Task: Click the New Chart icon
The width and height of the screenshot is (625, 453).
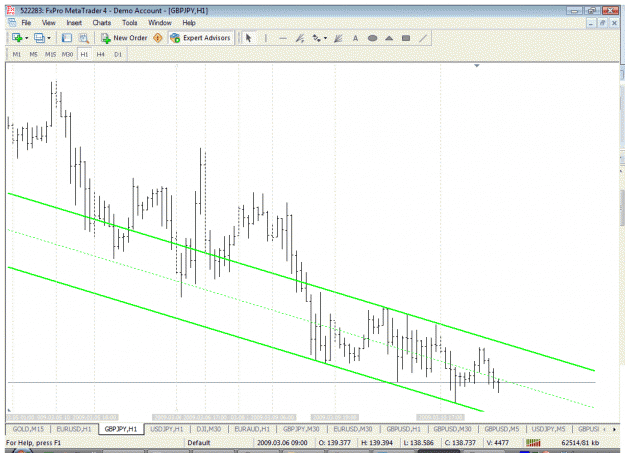Action: coord(17,38)
